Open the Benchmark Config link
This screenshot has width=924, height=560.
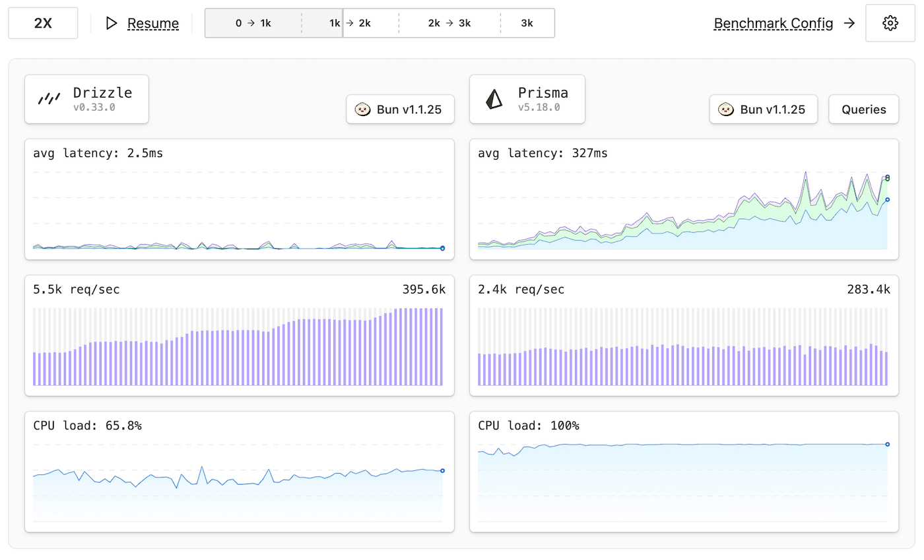[x=774, y=24]
